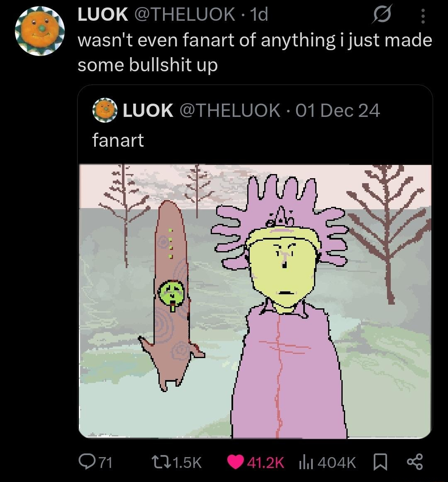The height and width of the screenshot is (482, 448).
Task: Click the 404K view count number
Action: click(x=336, y=462)
